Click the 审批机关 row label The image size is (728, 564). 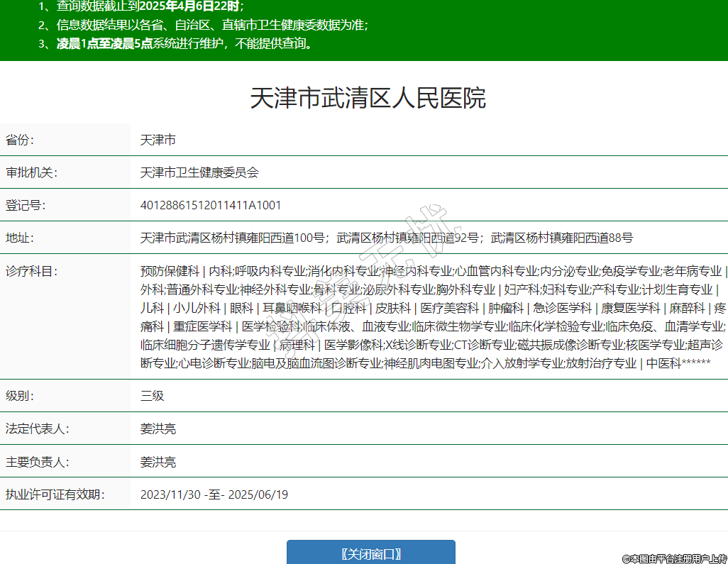[31, 173]
